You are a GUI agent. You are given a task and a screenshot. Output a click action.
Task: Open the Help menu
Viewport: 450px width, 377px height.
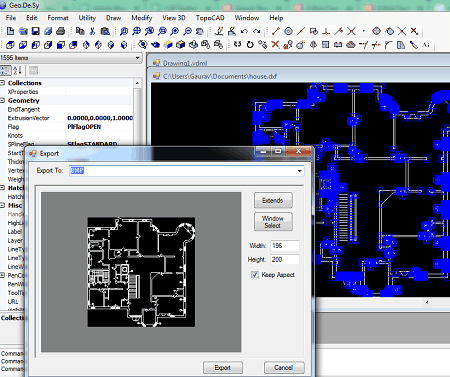pyautogui.click(x=276, y=18)
